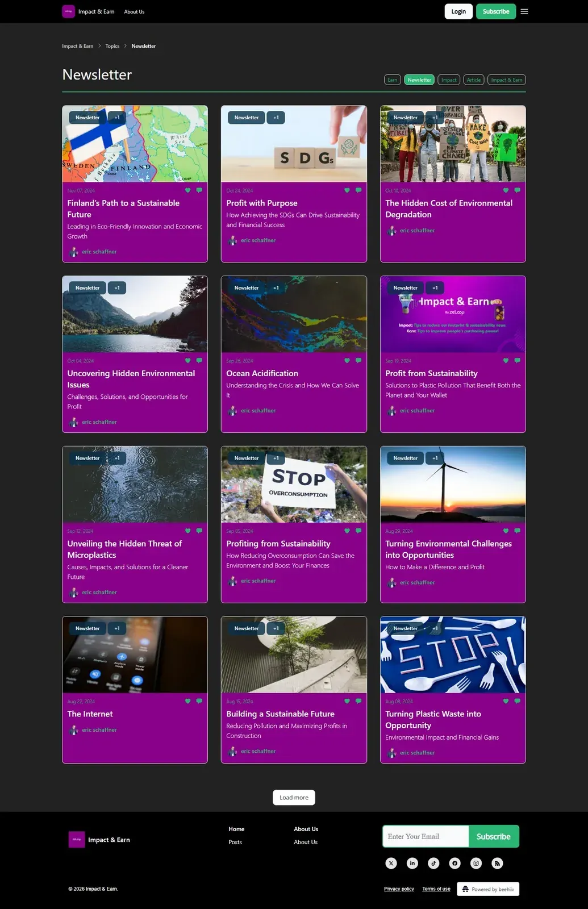Go to Impact & Earn in the breadcrumb

click(78, 46)
